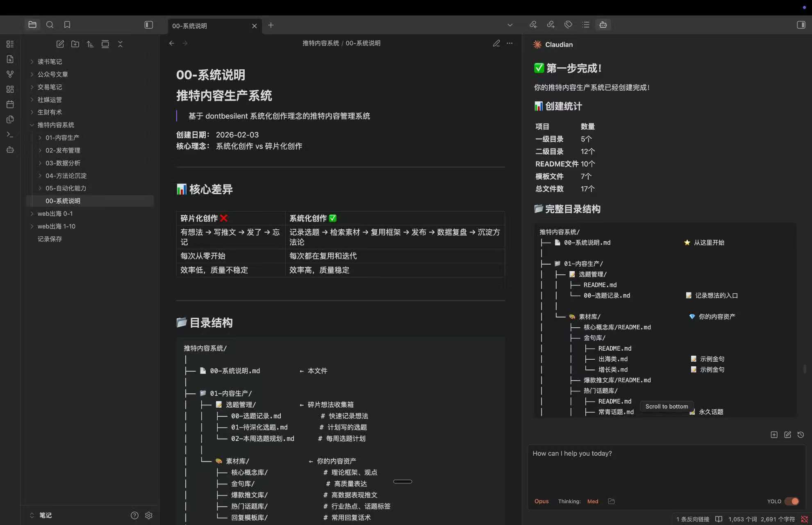Open the daily note calendar icon
Image resolution: width=812 pixels, height=525 pixels.
coord(10,104)
